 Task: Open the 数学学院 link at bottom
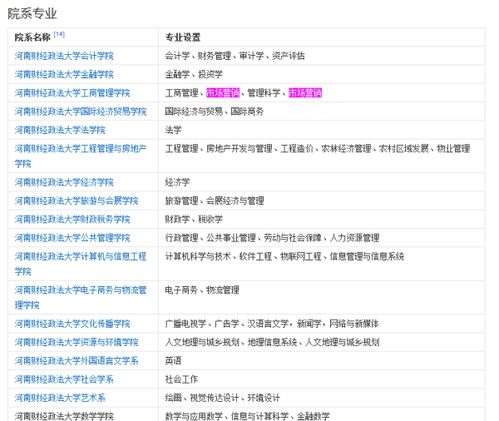click(x=64, y=416)
